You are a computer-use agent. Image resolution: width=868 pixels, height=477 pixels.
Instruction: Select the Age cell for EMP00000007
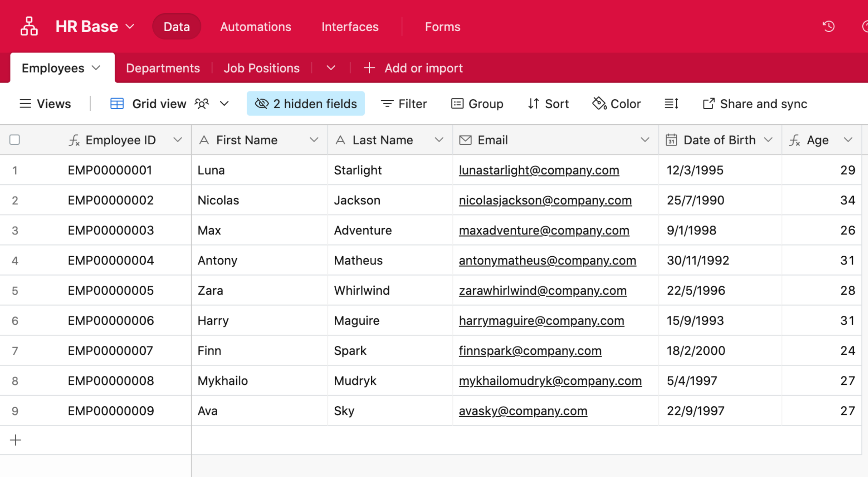(x=822, y=351)
